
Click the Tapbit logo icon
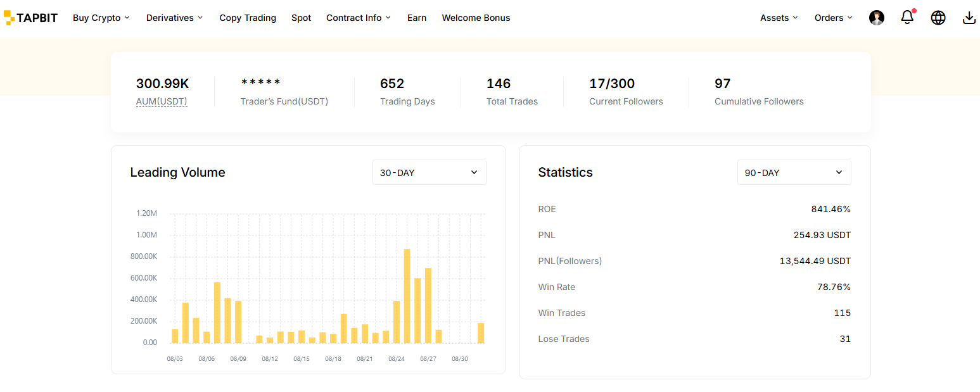pos(9,18)
